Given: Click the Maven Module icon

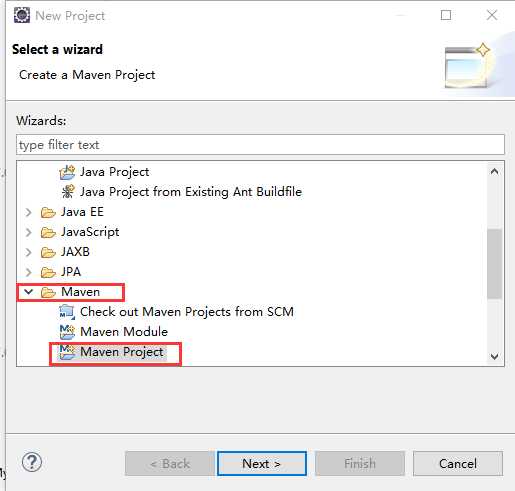Looking at the screenshot, I should 67,332.
